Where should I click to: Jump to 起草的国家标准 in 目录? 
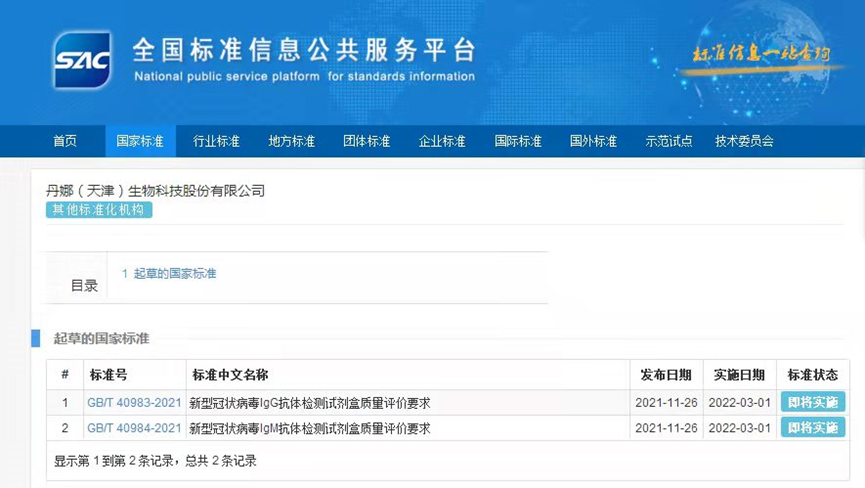[x=169, y=274]
